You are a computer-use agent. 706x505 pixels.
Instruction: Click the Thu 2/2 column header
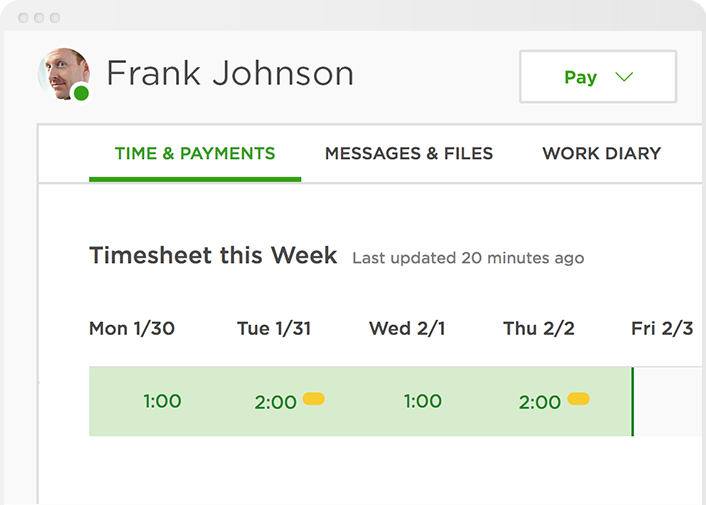539,328
